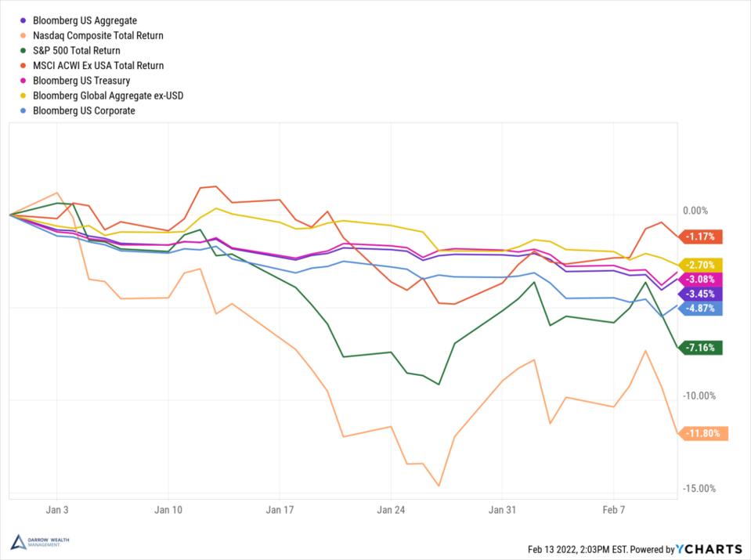Click the -10.00% y-axis label
751x560 pixels.
click(x=701, y=396)
